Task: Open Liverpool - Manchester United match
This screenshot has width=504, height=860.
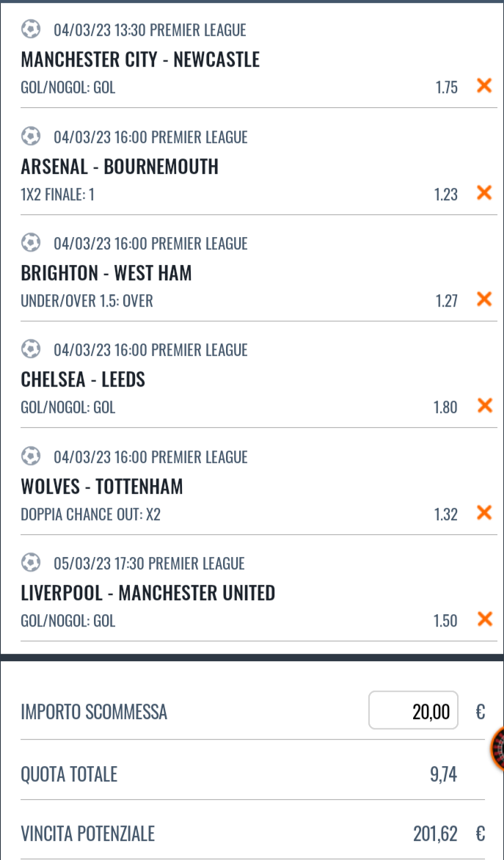Action: coord(147,593)
